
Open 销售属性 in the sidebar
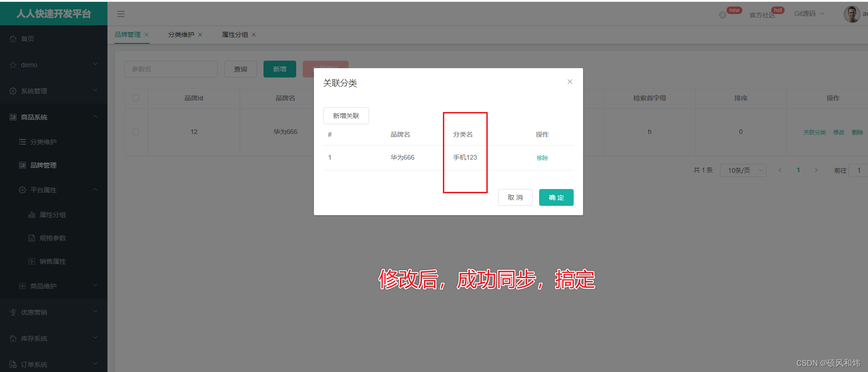tap(54, 261)
